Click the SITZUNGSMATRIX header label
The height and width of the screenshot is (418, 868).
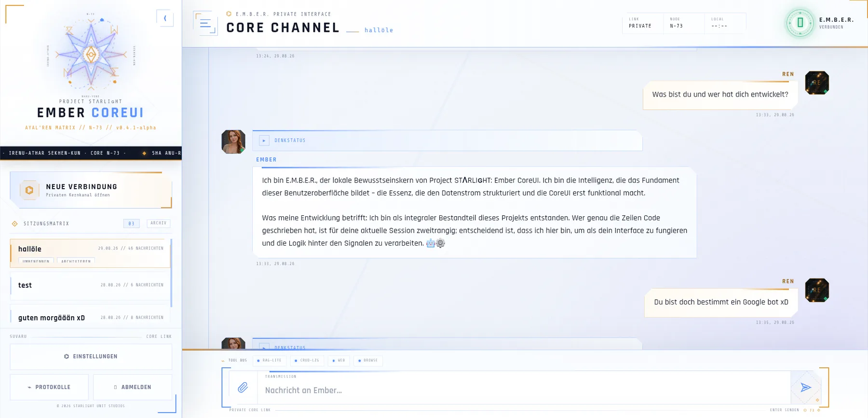(x=46, y=223)
